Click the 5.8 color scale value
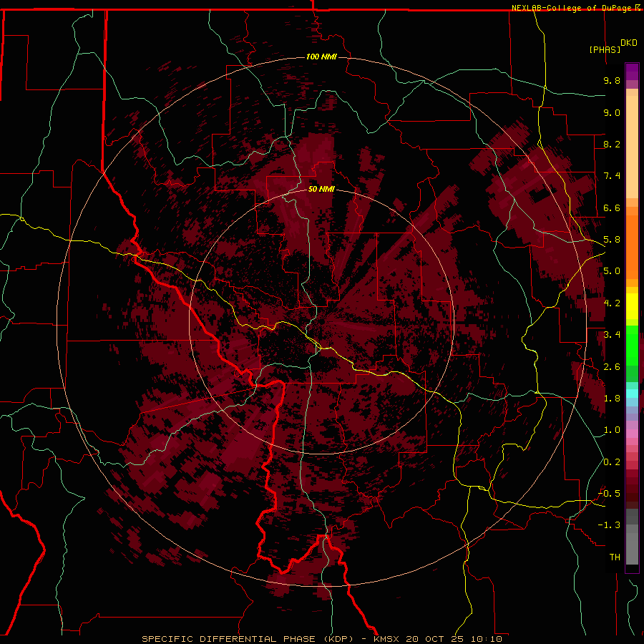Screen dimensions: 644x644 coord(612,240)
